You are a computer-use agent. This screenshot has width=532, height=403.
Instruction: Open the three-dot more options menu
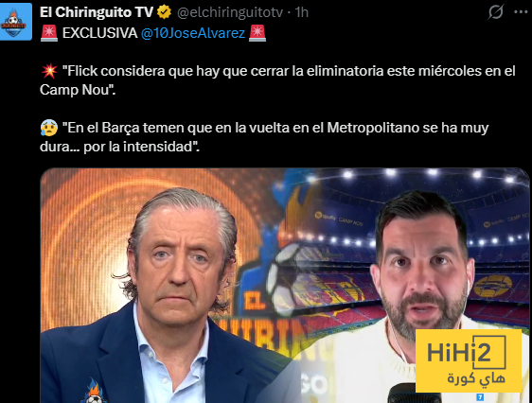521,12
